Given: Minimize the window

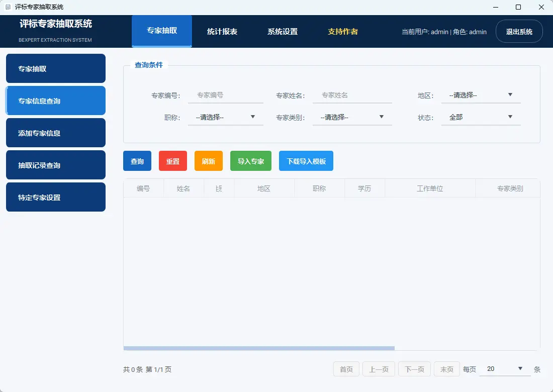Looking at the screenshot, I should click(496, 7).
